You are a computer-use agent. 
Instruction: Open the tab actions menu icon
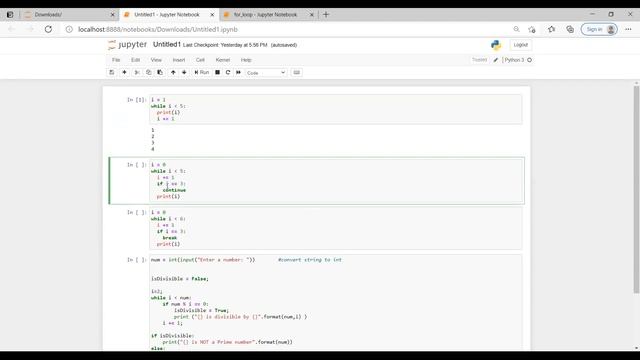[10, 15]
